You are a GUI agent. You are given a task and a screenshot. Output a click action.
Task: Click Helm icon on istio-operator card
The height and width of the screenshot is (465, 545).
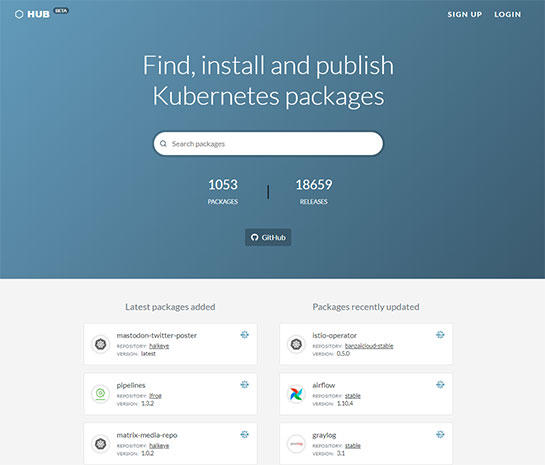click(x=440, y=335)
